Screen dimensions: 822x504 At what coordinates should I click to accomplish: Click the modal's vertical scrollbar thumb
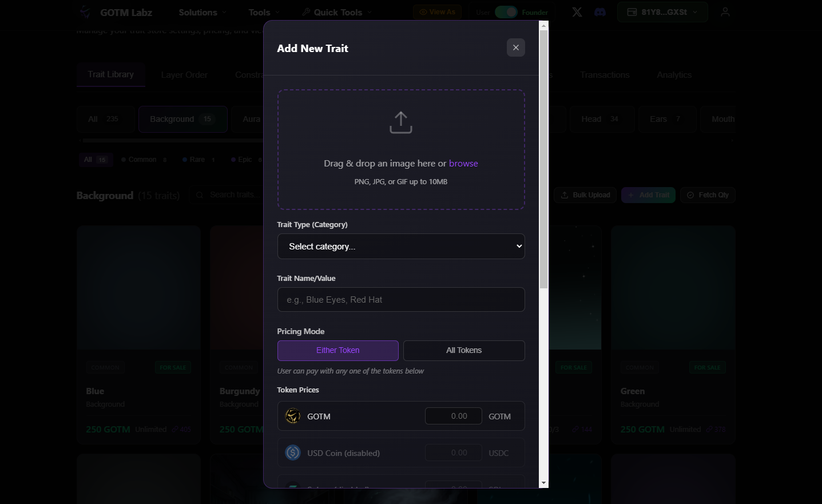pos(543,159)
